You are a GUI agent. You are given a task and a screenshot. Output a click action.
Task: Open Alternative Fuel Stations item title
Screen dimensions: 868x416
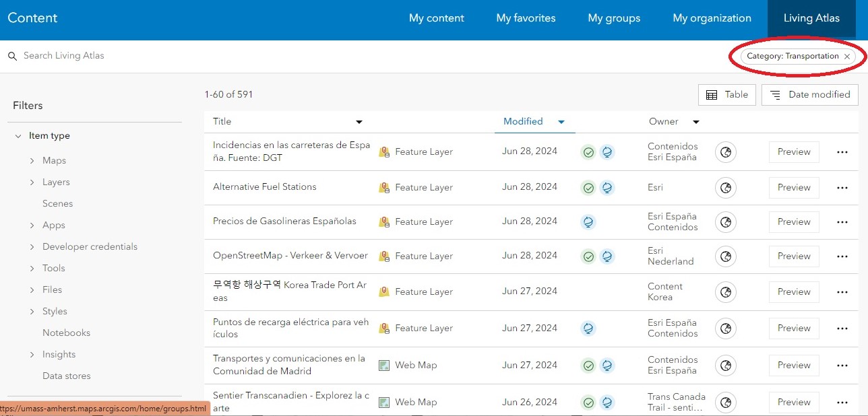click(265, 187)
